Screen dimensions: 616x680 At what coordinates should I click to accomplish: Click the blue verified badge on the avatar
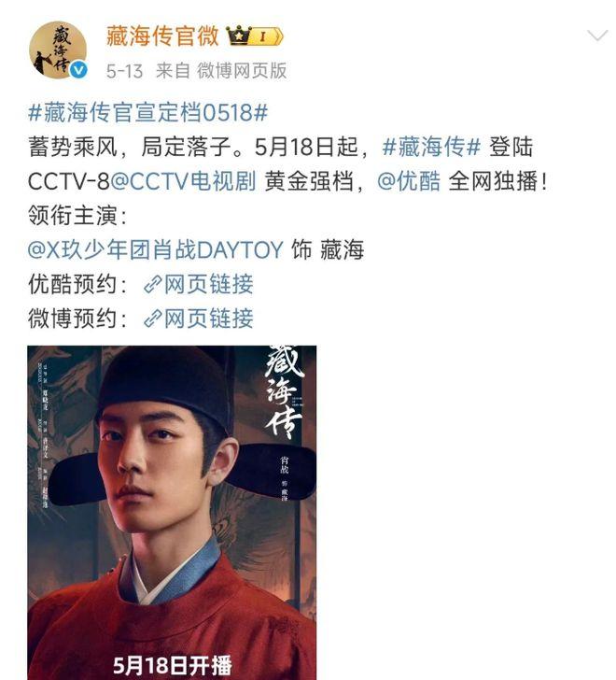click(78, 70)
